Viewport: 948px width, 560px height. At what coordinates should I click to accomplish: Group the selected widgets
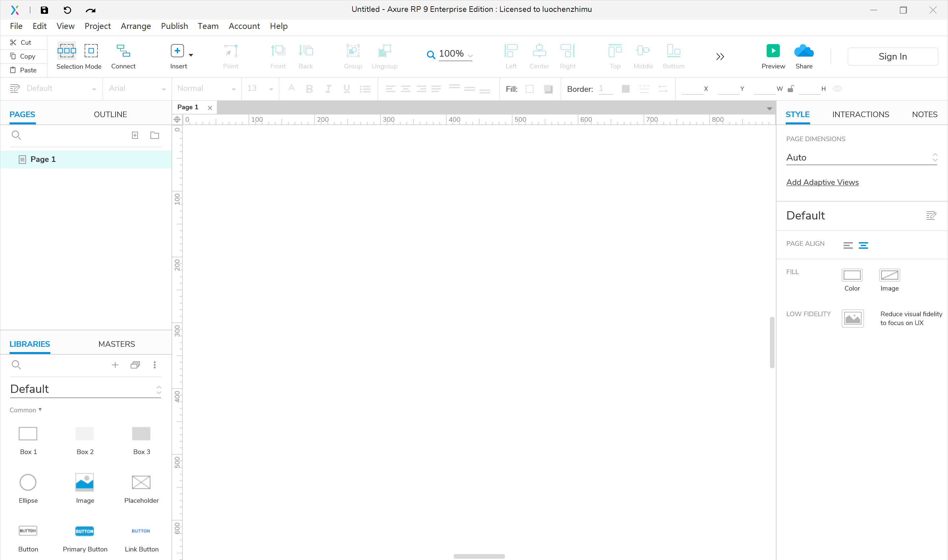point(352,56)
